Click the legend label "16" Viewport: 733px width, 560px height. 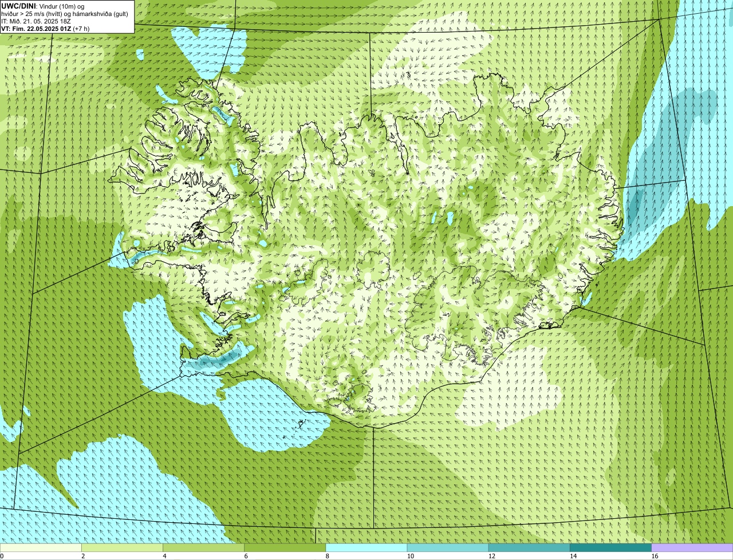655,556
